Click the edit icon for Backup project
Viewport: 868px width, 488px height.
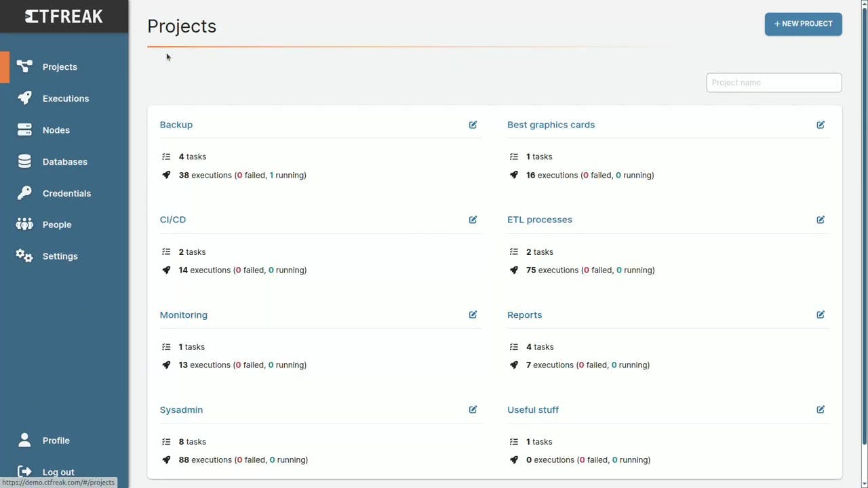(x=473, y=125)
